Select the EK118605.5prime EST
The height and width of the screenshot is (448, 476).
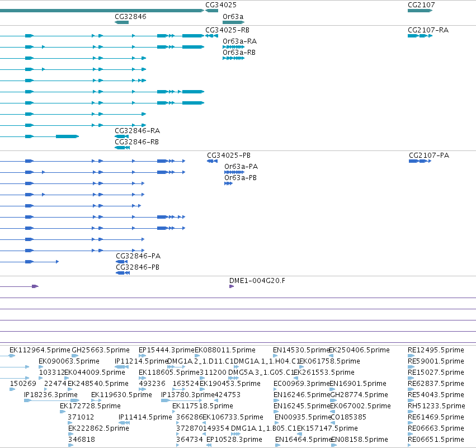point(143,378)
